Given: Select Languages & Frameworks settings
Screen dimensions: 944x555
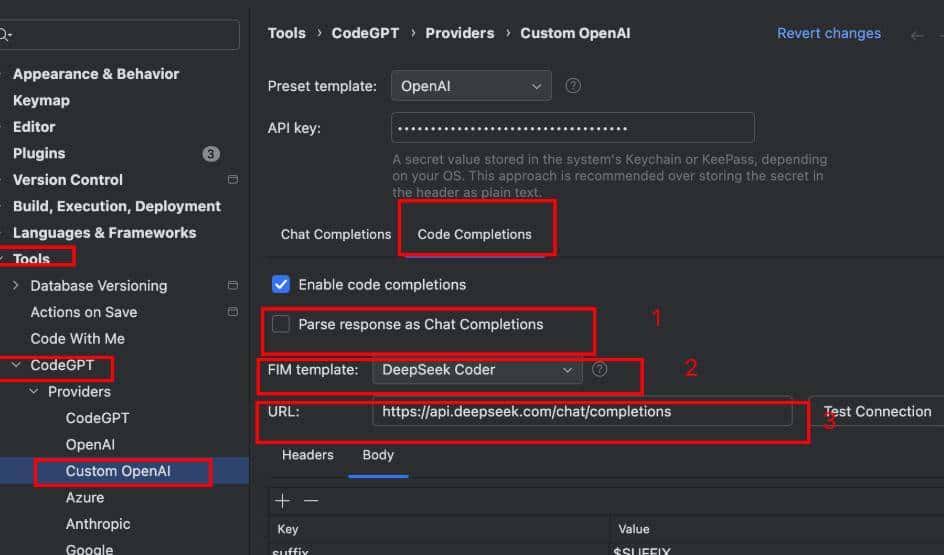Looking at the screenshot, I should pyautogui.click(x=104, y=233).
